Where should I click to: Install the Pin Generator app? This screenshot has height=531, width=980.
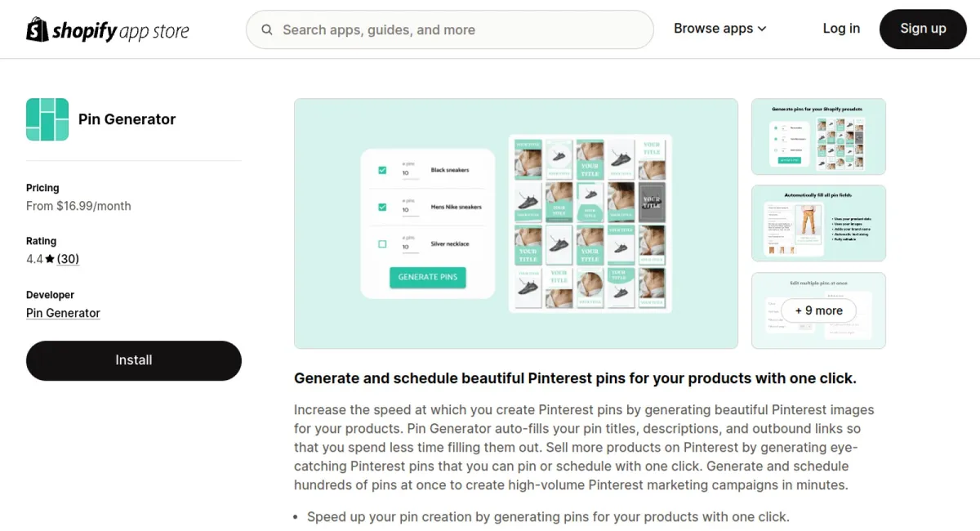pos(134,360)
